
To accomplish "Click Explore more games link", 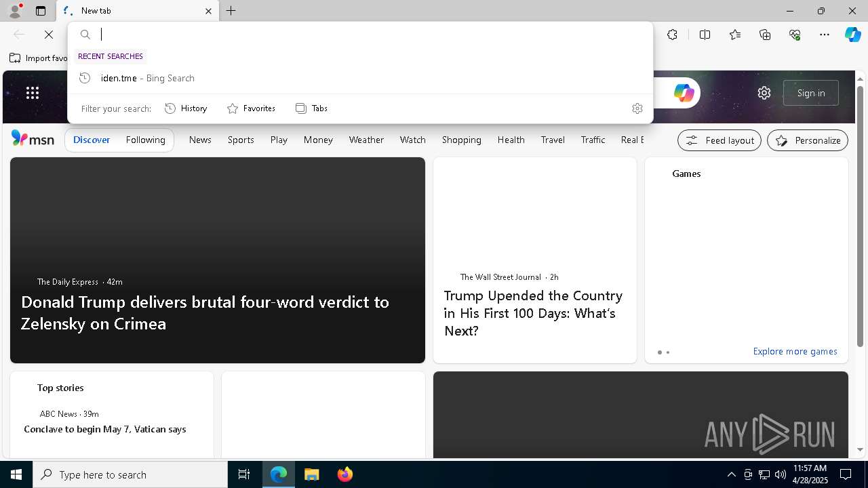I will (795, 351).
